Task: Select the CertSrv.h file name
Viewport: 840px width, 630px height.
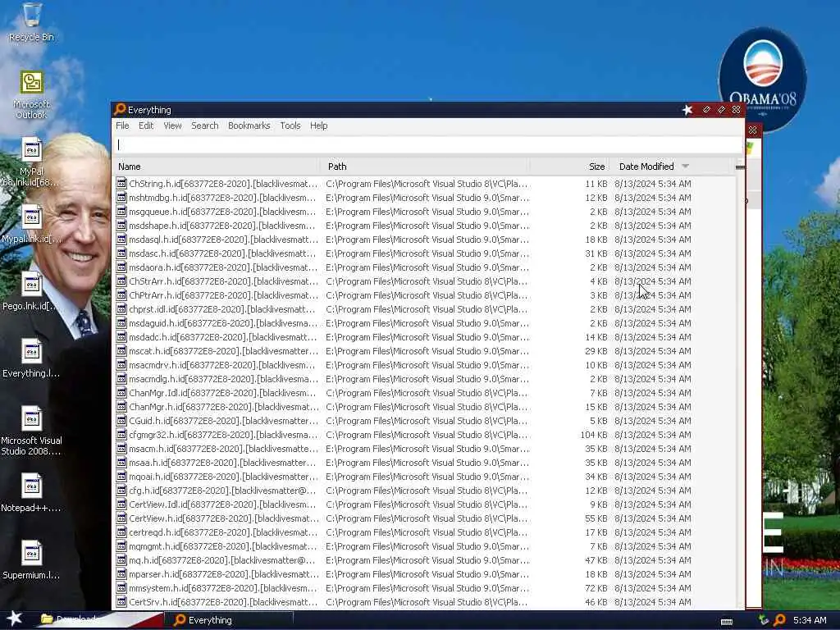Action: (223, 601)
